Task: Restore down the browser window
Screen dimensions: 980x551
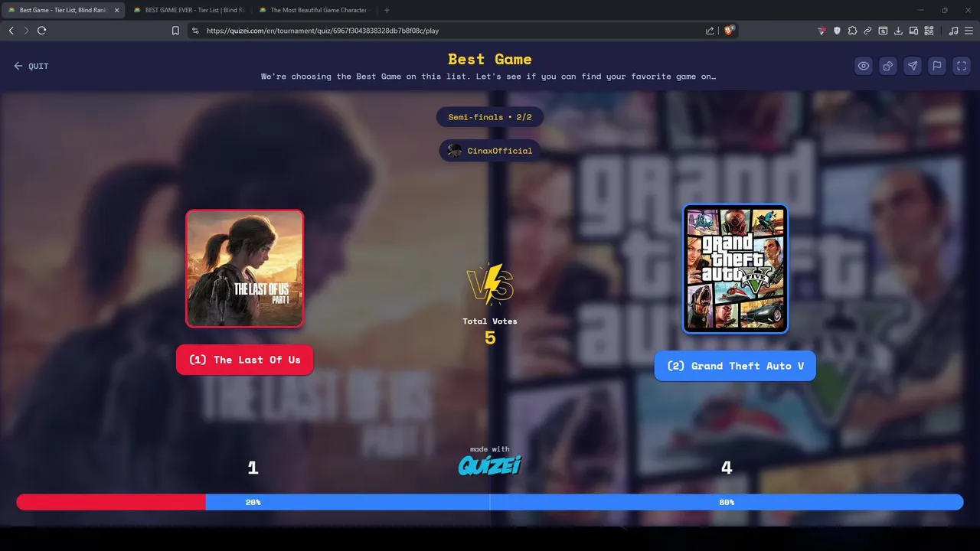Action: click(944, 10)
